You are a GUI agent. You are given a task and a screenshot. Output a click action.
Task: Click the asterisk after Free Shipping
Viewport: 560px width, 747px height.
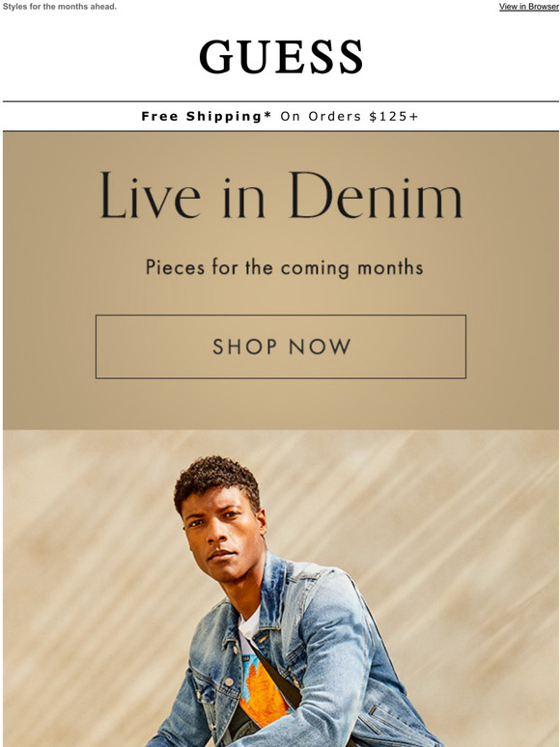coord(267,115)
